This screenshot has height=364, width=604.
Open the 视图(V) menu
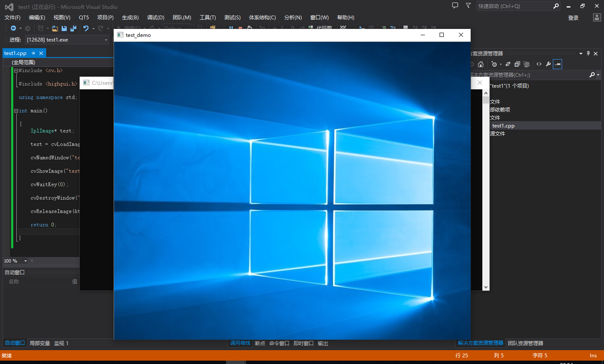point(62,17)
